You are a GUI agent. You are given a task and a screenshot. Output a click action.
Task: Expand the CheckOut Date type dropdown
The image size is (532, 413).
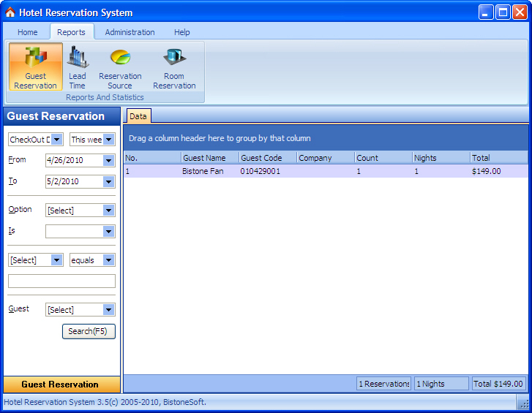pos(57,140)
